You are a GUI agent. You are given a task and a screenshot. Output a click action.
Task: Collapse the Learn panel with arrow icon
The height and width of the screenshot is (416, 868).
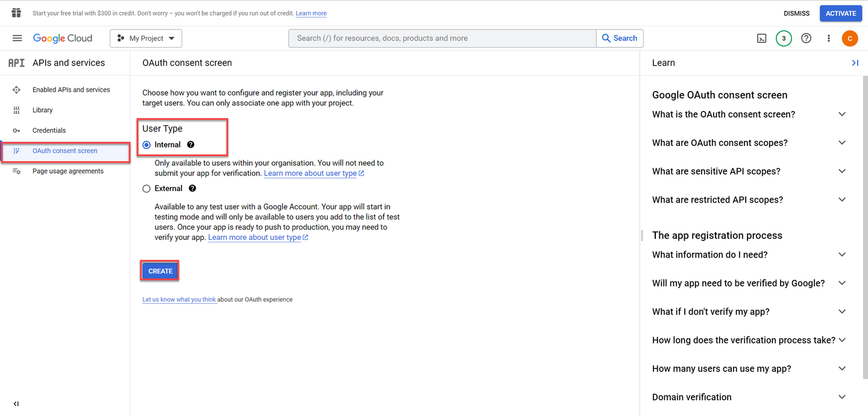(x=855, y=63)
